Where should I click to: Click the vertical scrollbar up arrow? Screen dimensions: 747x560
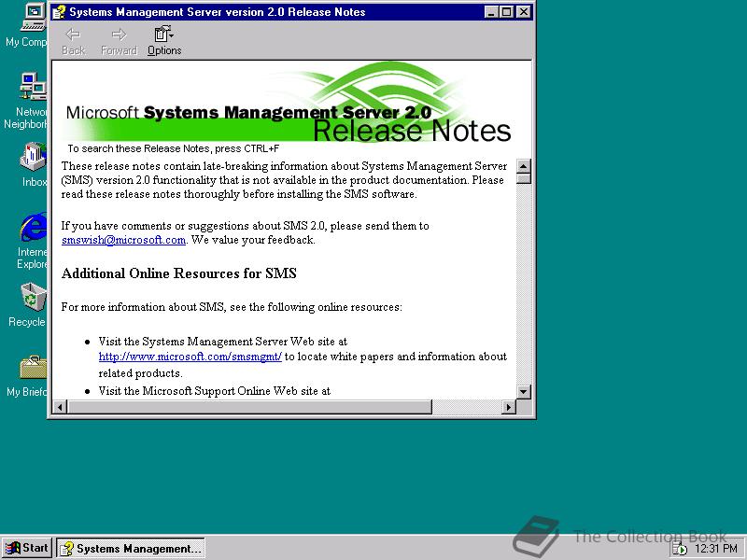[524, 166]
